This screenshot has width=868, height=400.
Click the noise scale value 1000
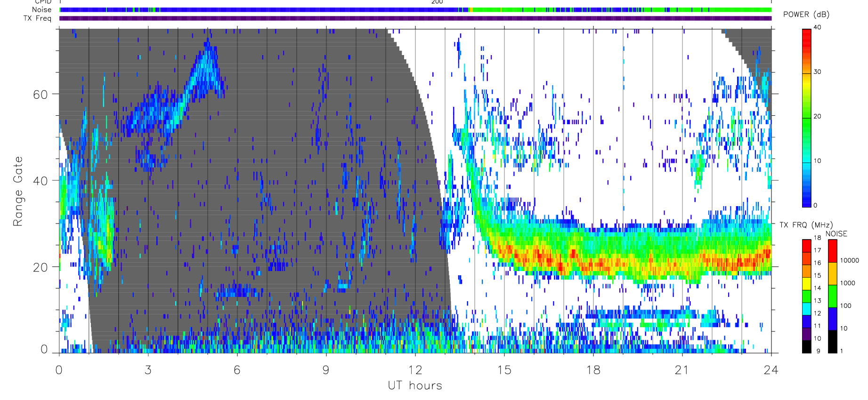click(847, 283)
